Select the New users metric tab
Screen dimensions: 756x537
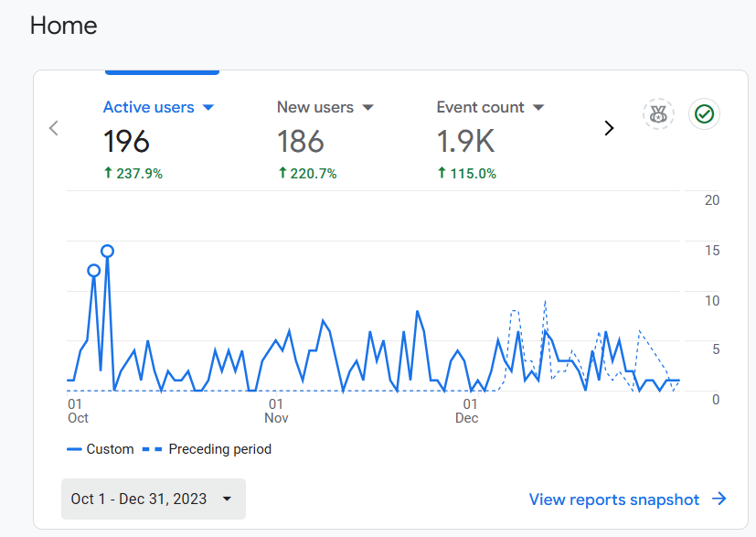click(314, 107)
